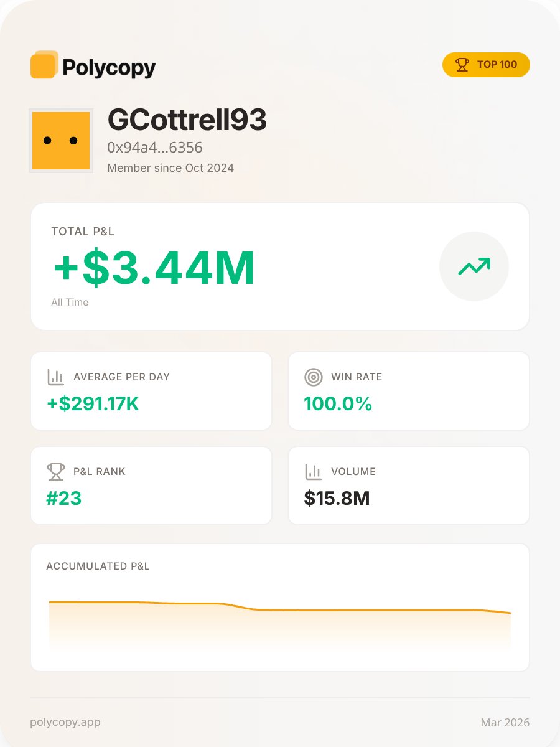Click the accumulated P&L line chart

coord(280,626)
